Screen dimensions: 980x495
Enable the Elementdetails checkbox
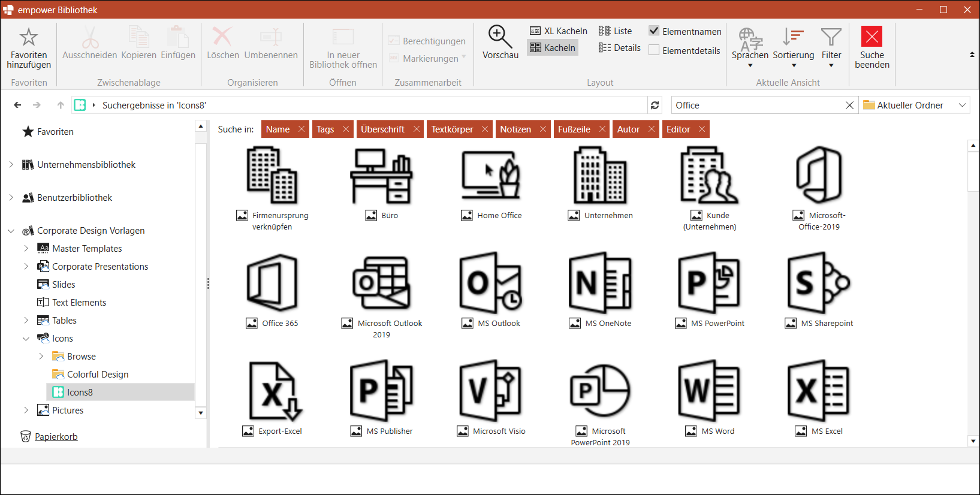point(654,50)
